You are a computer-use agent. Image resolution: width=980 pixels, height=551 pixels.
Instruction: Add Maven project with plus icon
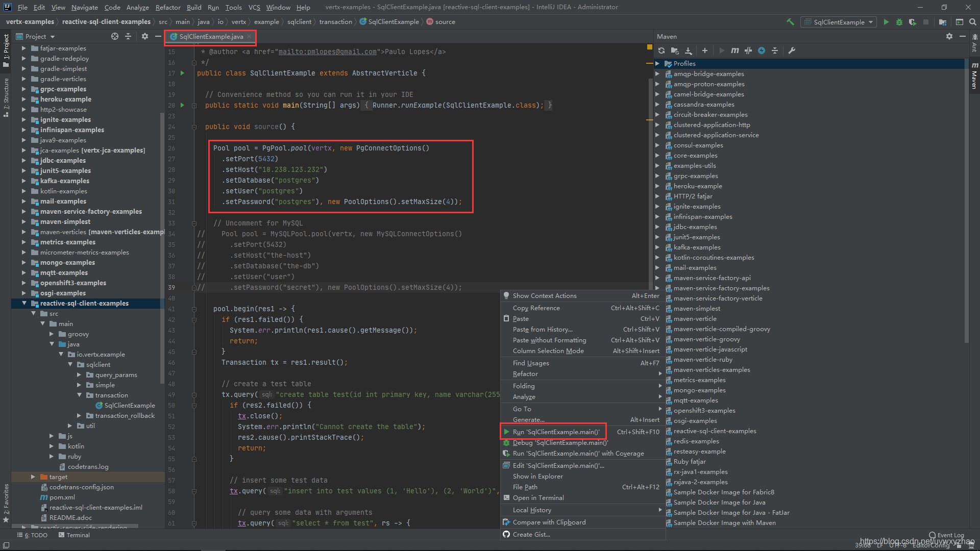click(x=705, y=51)
